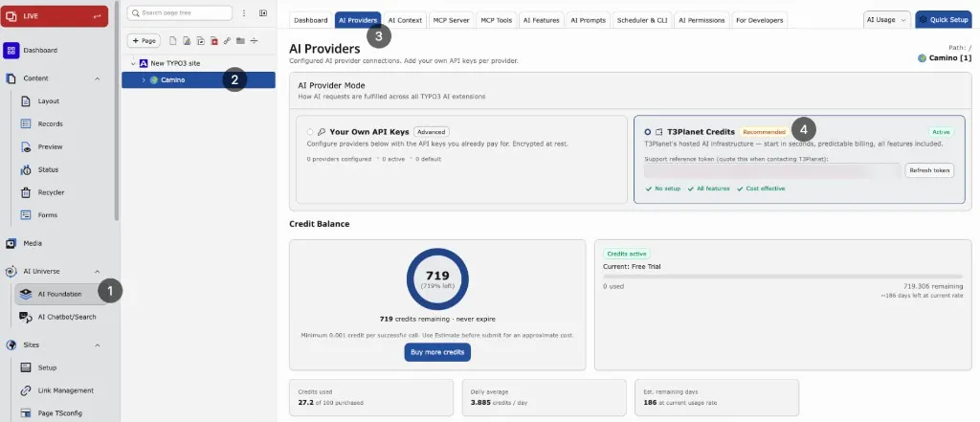Screen dimensions: 980x422
Task: Switch to the Scheduler & CLI tab
Action: pos(642,20)
